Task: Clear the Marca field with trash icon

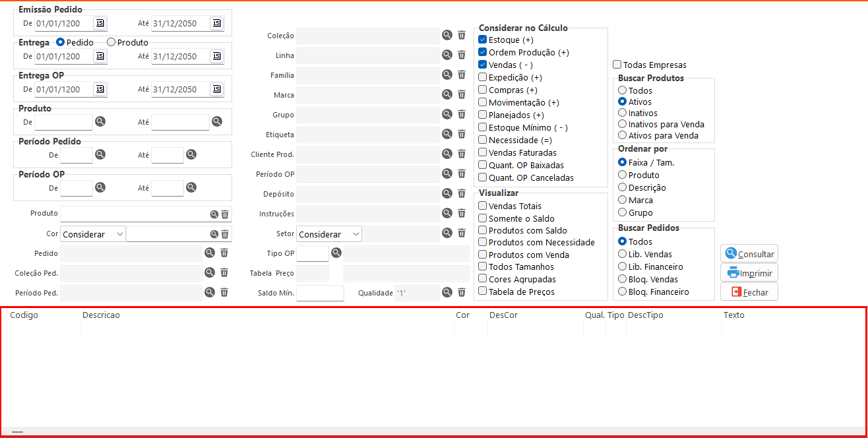Action: pyautogui.click(x=462, y=95)
